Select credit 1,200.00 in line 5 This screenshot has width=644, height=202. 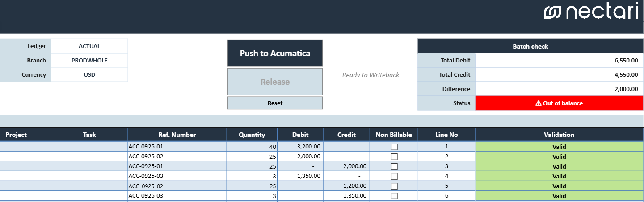pyautogui.click(x=347, y=186)
